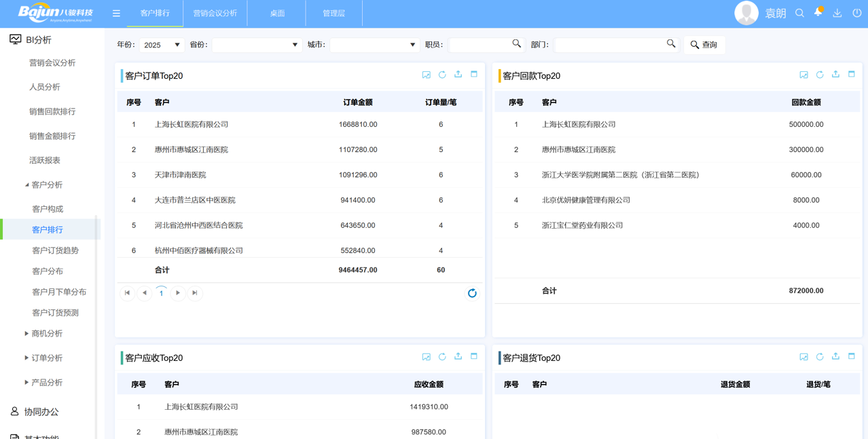
Task: Click the circular reload icon beside pagination
Action: coord(472,293)
